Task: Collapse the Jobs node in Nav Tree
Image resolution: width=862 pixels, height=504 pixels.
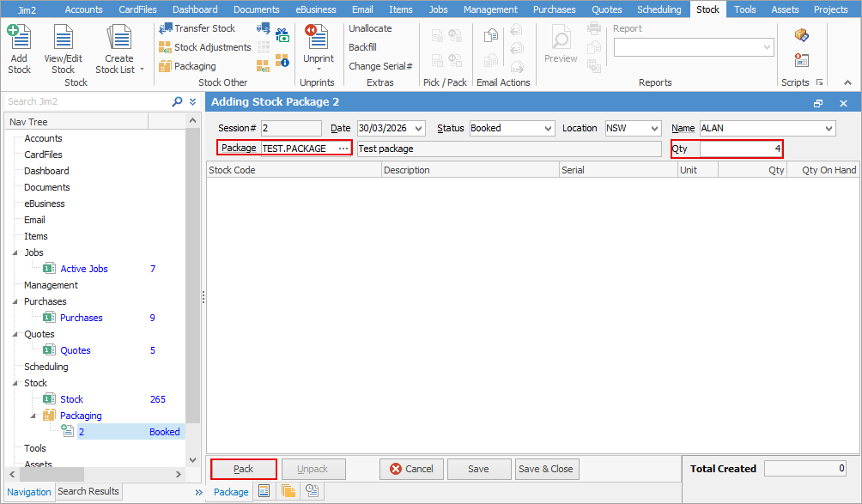Action: click(x=15, y=253)
